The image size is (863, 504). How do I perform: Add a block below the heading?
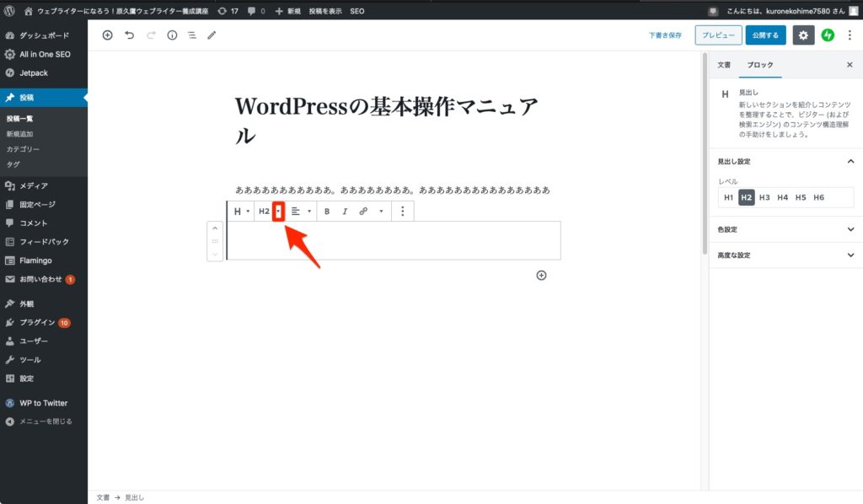point(542,275)
